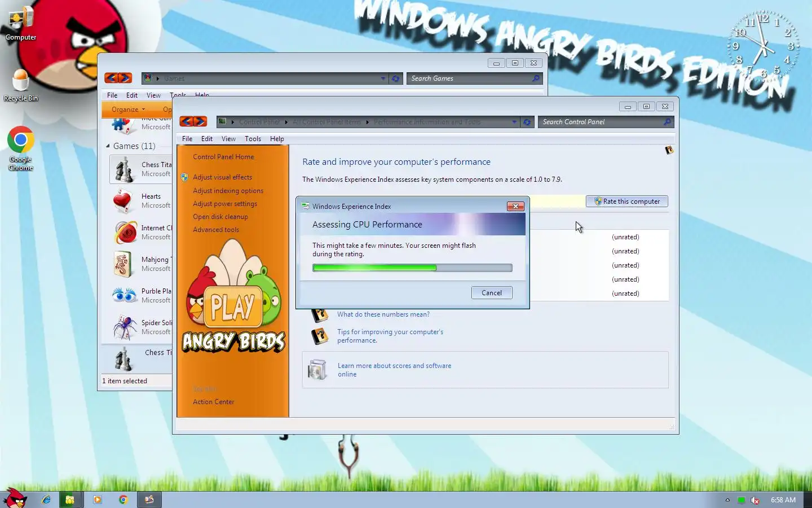Open 'What do these numbers mean?' link
Screen dimensions: 812x508
pyautogui.click(x=383, y=314)
